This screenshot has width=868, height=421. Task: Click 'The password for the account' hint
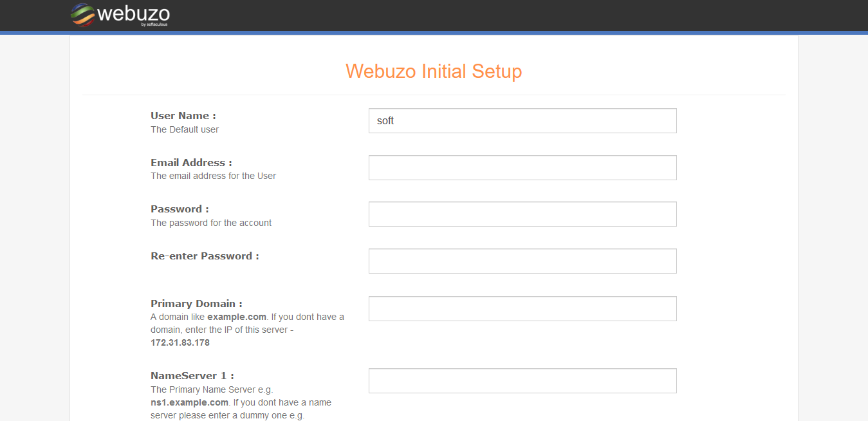click(211, 223)
